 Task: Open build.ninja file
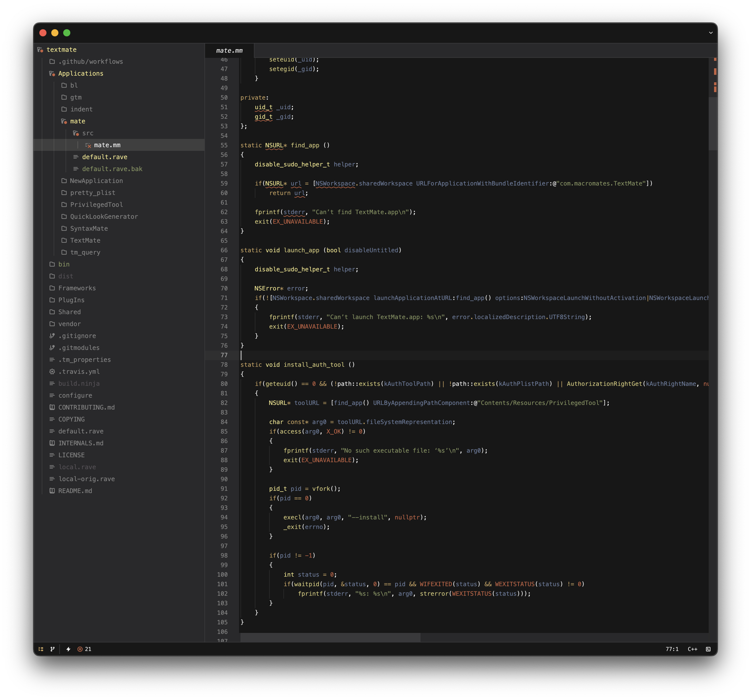[119, 383]
